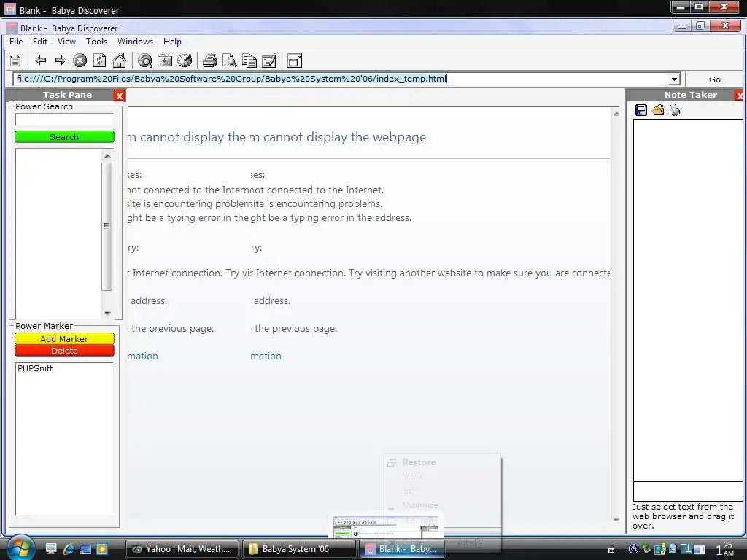Click inside the address URL field
The width and height of the screenshot is (747, 560).
[x=341, y=79]
